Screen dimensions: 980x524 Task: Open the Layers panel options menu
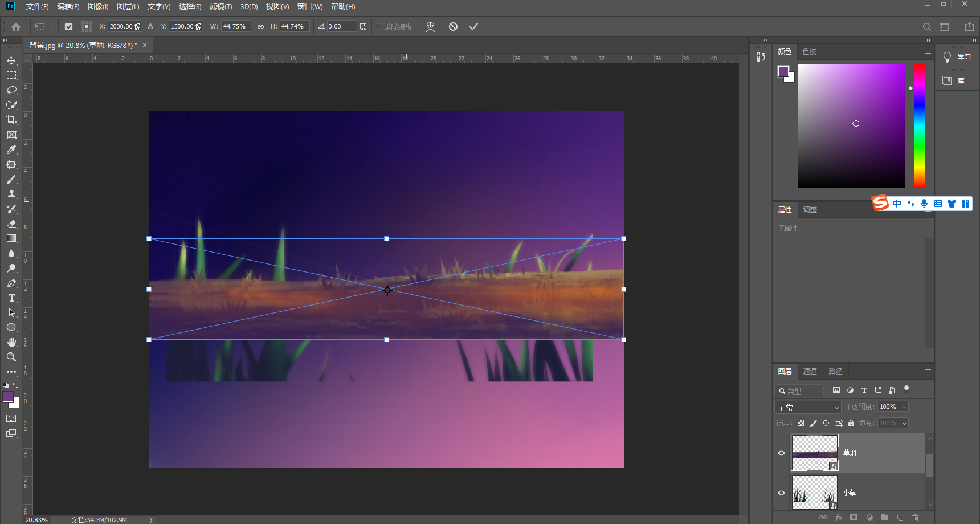[928, 371]
